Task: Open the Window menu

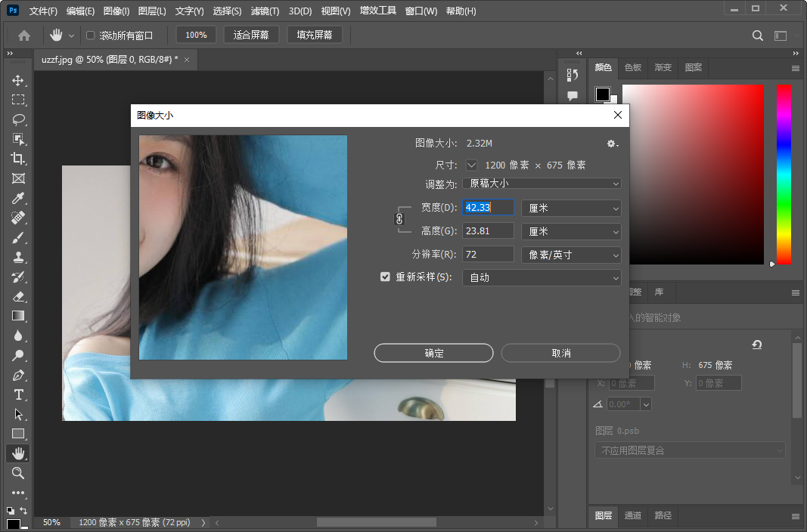Action: [421, 11]
